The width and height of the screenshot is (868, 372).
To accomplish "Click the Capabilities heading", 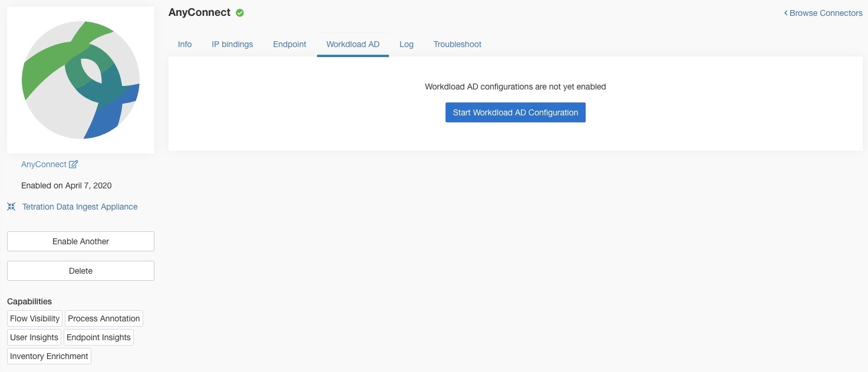I will [x=29, y=301].
